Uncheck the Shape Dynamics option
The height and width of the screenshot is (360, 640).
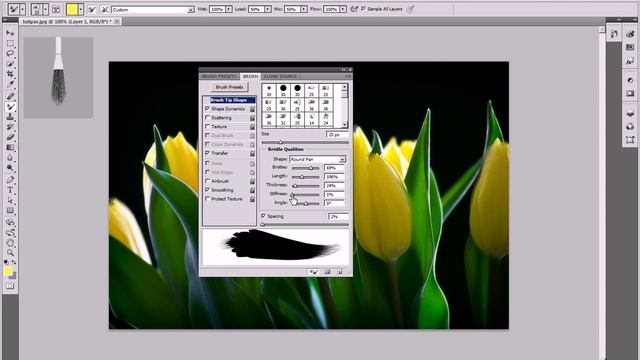[207, 109]
